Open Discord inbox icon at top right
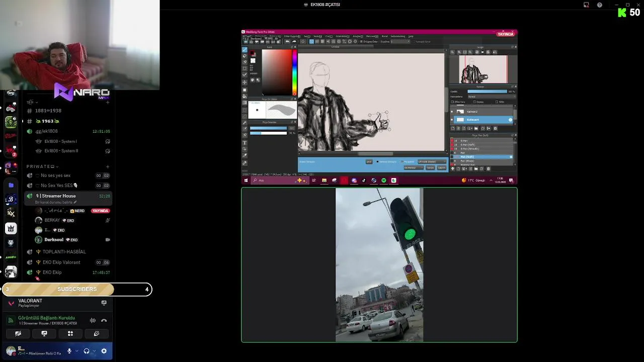The image size is (644, 362). pyautogui.click(x=586, y=5)
